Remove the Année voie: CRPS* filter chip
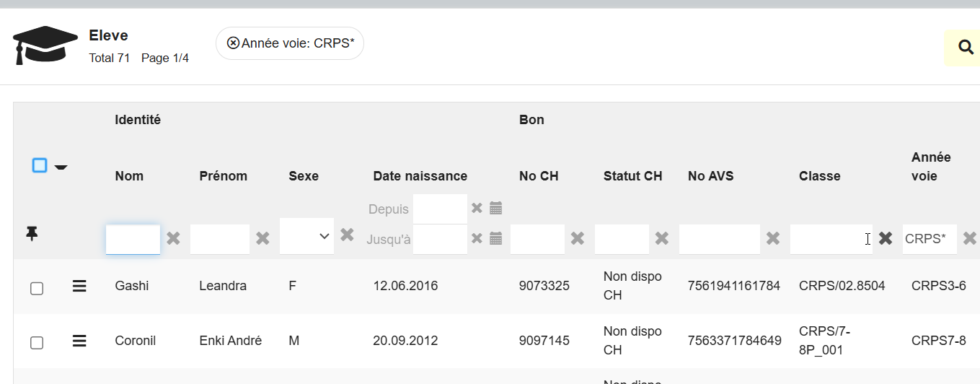This screenshot has height=384, width=980. tap(233, 43)
